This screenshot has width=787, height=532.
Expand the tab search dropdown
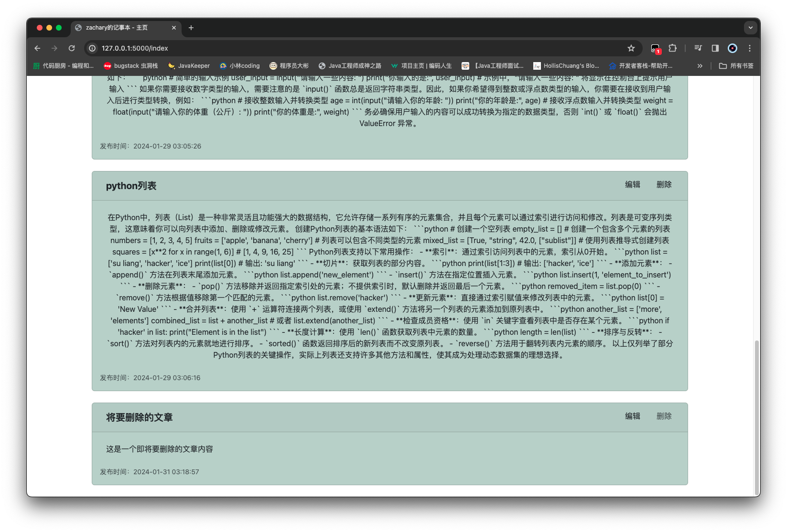pos(751,28)
